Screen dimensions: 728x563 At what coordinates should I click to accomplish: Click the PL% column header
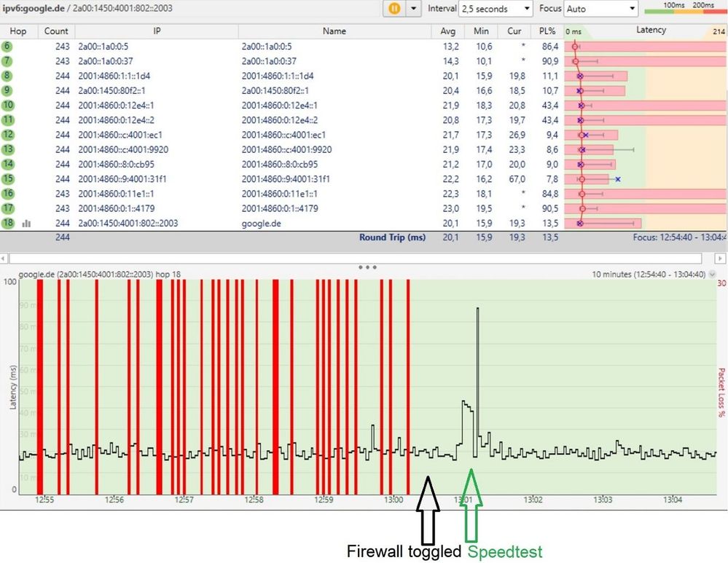click(547, 31)
